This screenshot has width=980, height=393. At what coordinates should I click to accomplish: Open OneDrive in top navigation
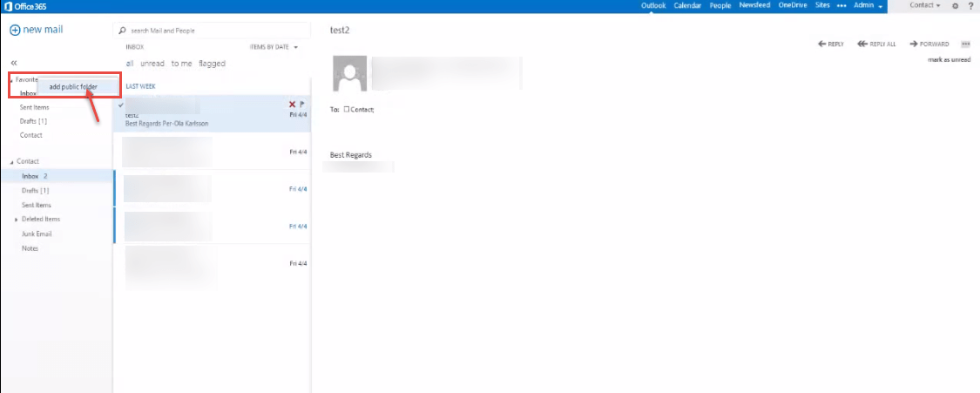click(793, 5)
